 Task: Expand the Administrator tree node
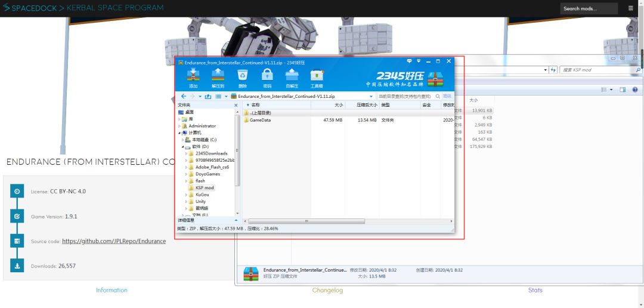[x=179, y=126]
